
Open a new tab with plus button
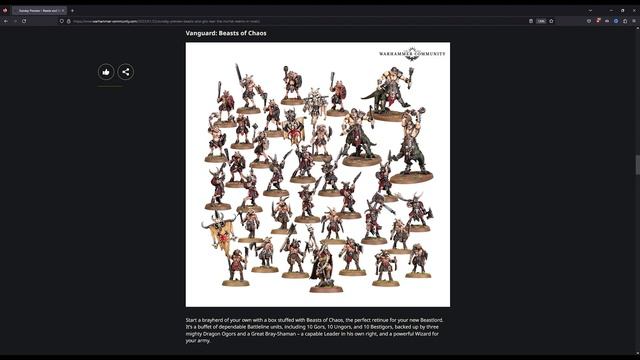[72, 11]
